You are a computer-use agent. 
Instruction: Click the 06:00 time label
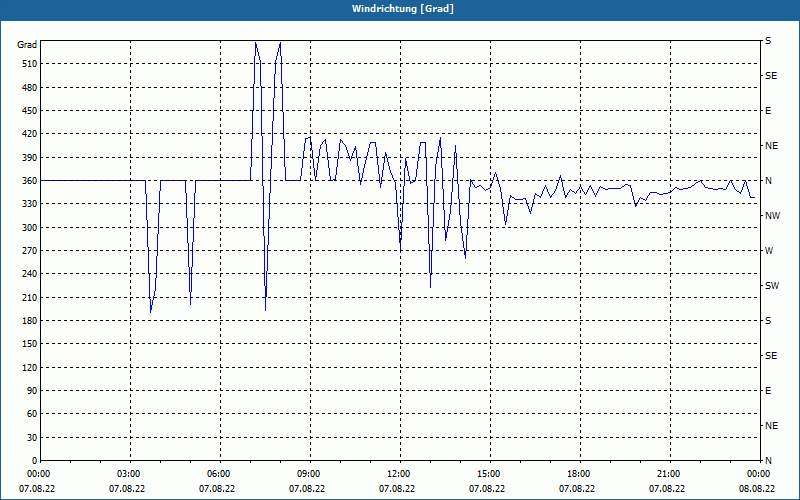tap(217, 474)
